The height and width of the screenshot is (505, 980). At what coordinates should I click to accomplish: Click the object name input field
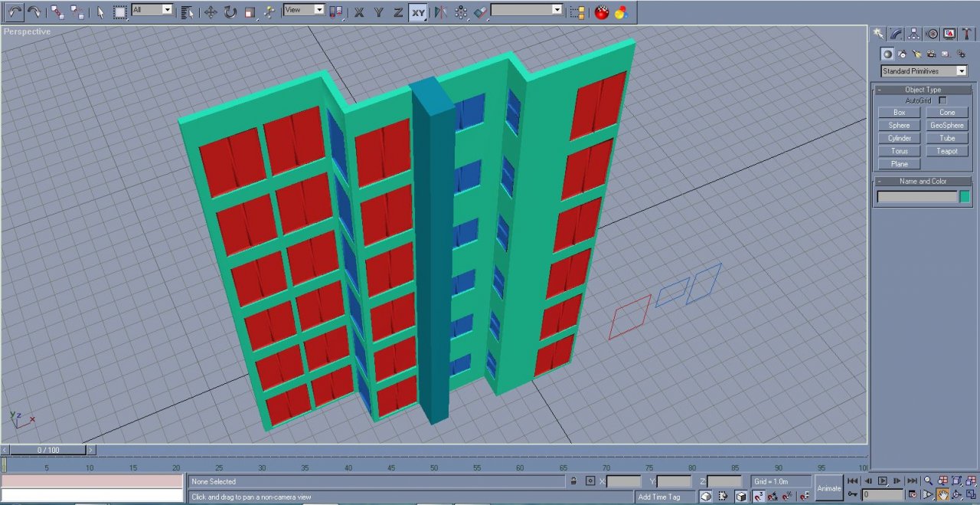point(917,197)
